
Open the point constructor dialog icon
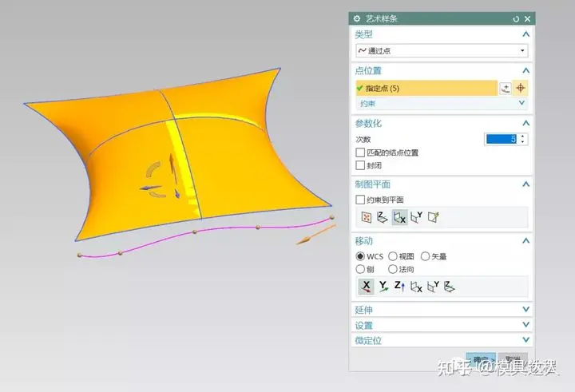pyautogui.click(x=506, y=88)
